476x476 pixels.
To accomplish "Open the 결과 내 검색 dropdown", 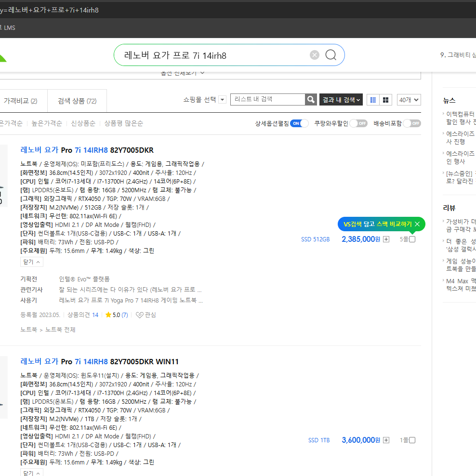I will [341, 100].
